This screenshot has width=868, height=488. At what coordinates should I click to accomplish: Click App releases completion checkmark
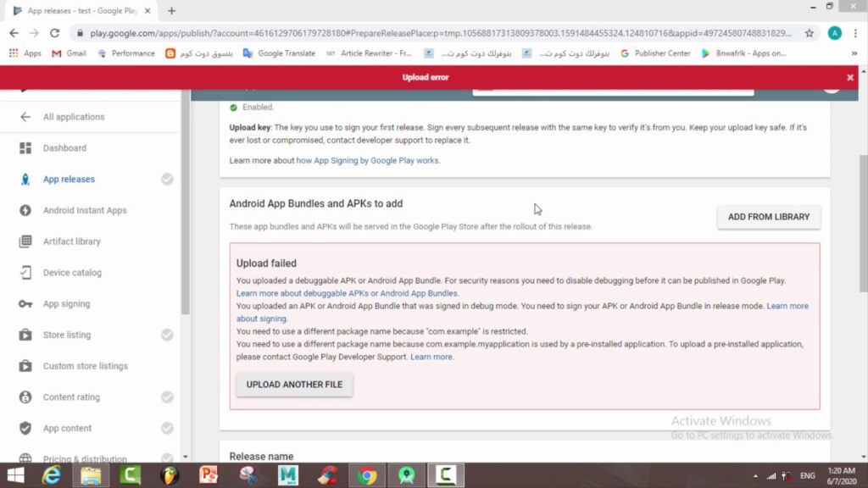(x=167, y=180)
